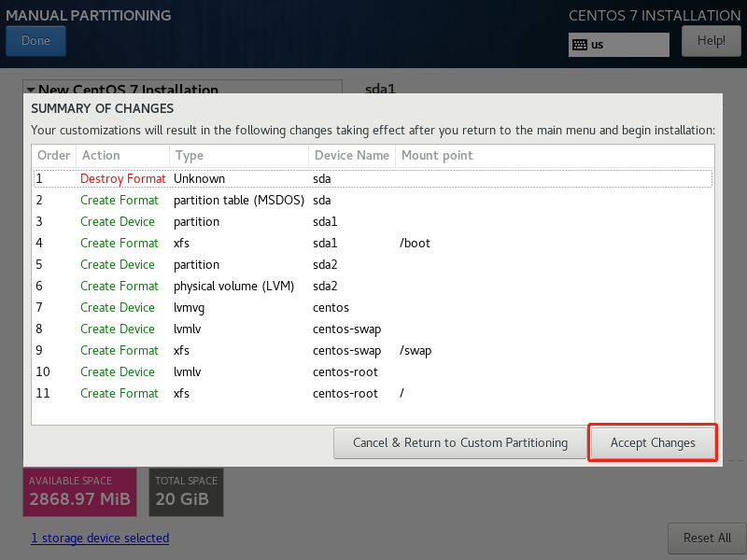Open the 1 storage device selected link
This screenshot has width=747, height=560.
pos(100,539)
